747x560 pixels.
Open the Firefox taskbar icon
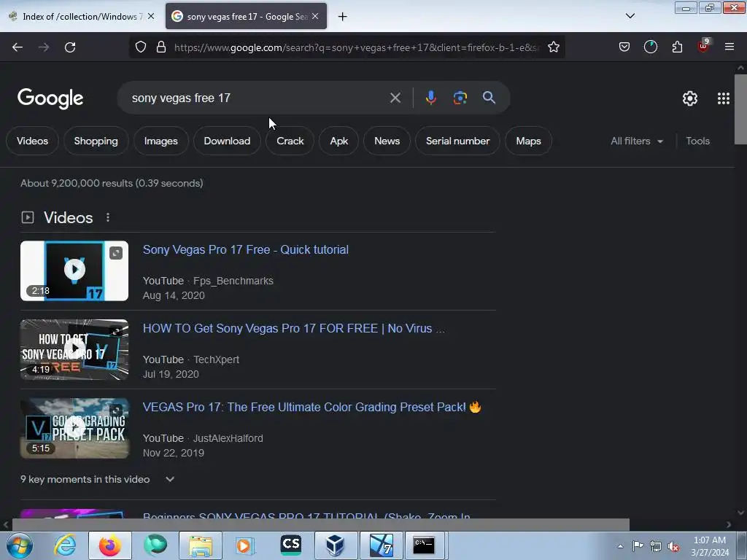[109, 545]
